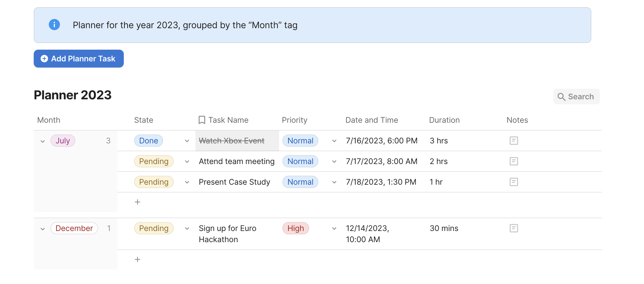Click the blue info icon in banner
The image size is (644, 284).
point(54,25)
